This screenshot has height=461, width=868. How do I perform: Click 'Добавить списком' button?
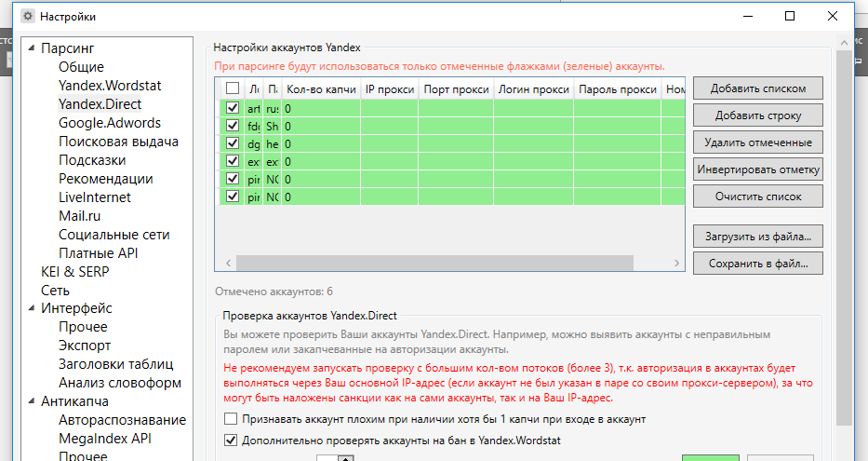coord(758,88)
